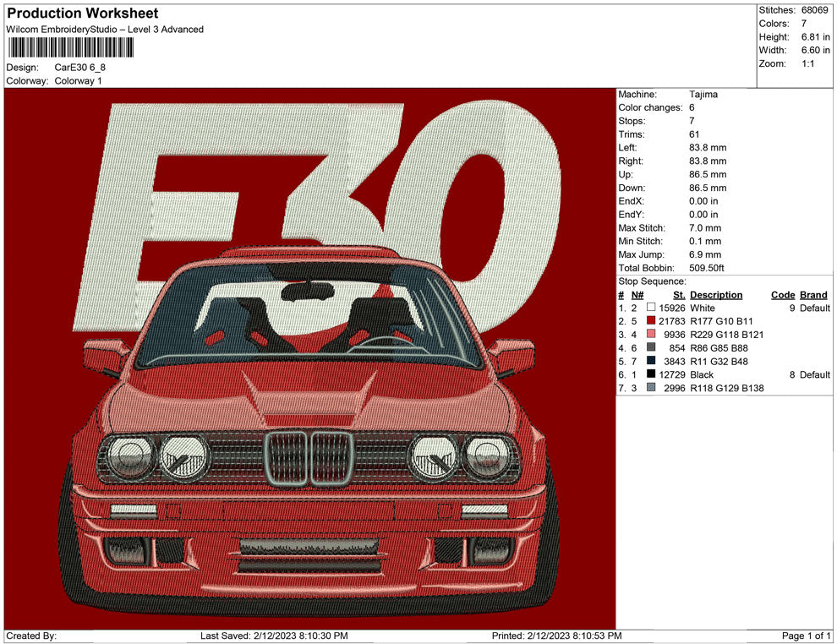The width and height of the screenshot is (837, 644).
Task: Click the Width value '6.60 in'
Action: coord(816,50)
